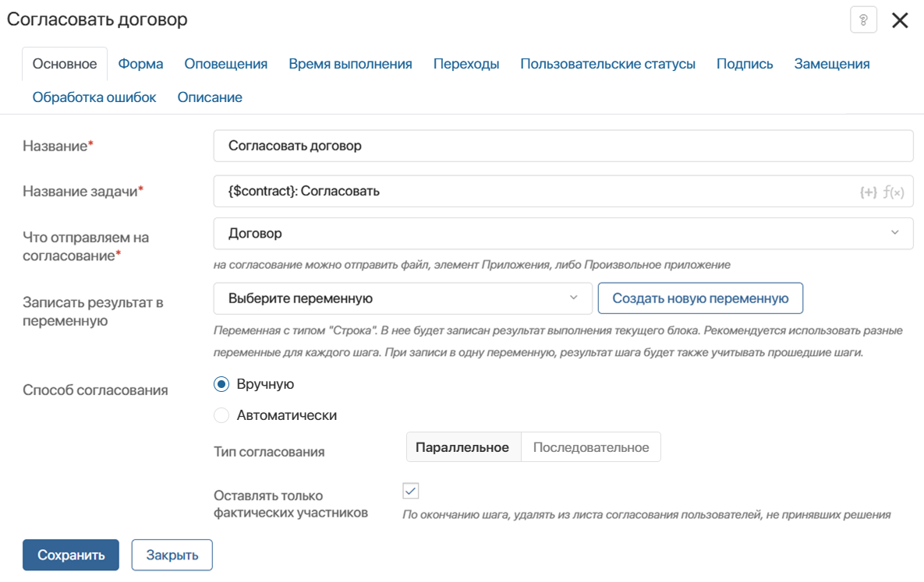Open the Форма tab
The width and height of the screenshot is (924, 582).
[141, 64]
